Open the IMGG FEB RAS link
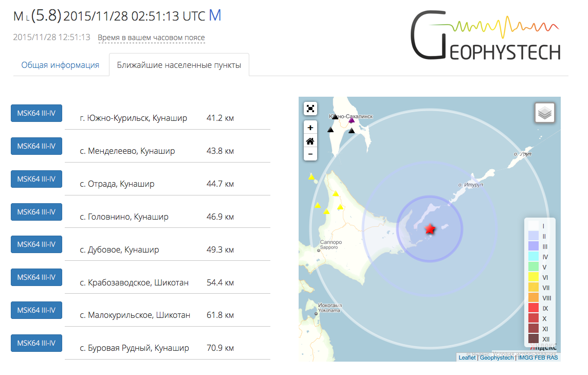Screen dimensions: 588x375 coord(538,358)
